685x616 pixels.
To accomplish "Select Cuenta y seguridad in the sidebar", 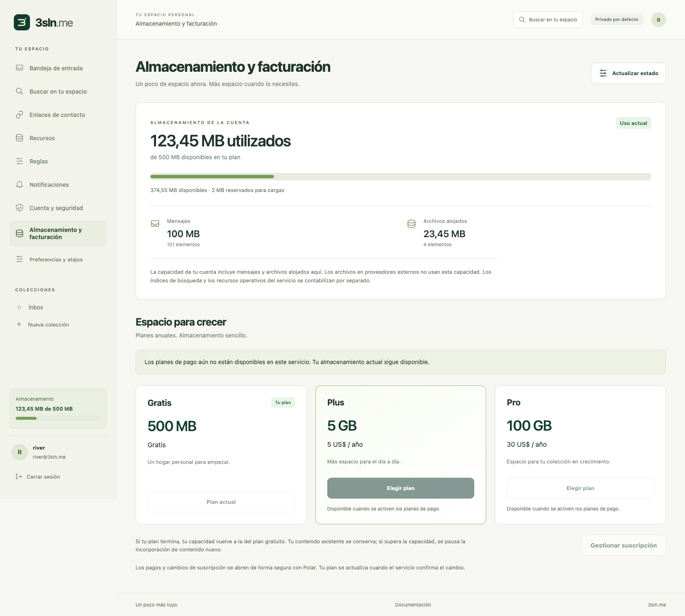I will (x=58, y=208).
